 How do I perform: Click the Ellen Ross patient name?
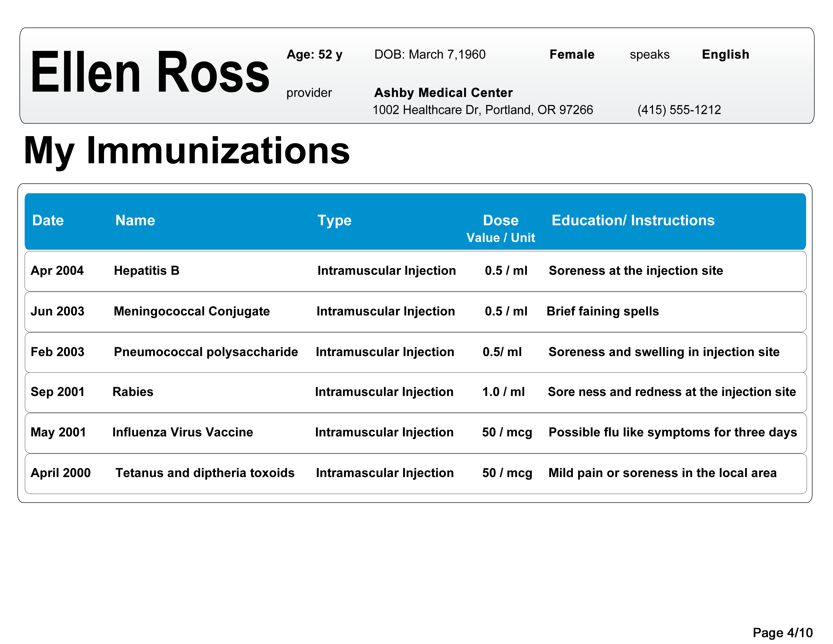(x=149, y=72)
